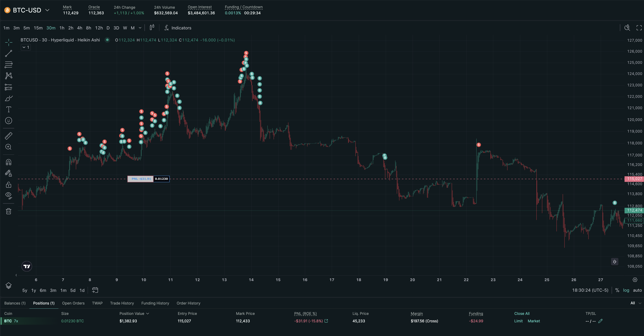This screenshot has height=336, width=644.
Task: Click the Close All link
Action: click(522, 313)
